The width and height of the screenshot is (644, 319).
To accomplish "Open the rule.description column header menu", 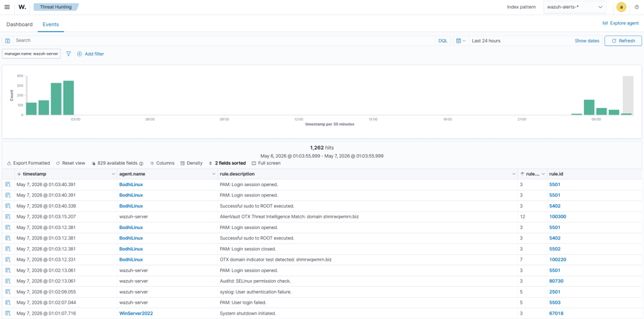I will pos(514,174).
